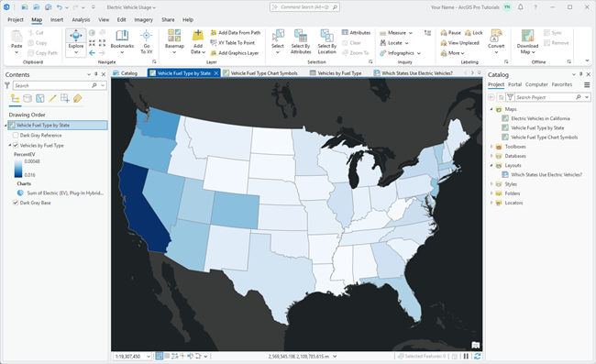Switch to the Portal tab in Catalog

coord(514,84)
